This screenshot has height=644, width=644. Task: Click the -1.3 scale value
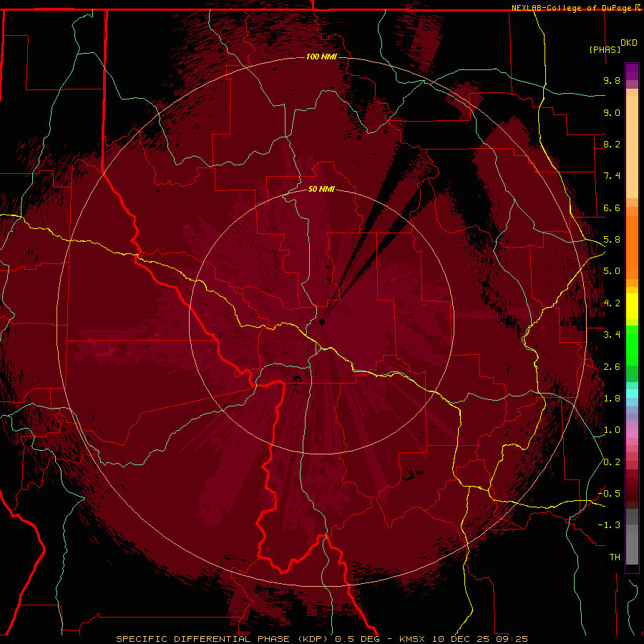click(x=610, y=525)
